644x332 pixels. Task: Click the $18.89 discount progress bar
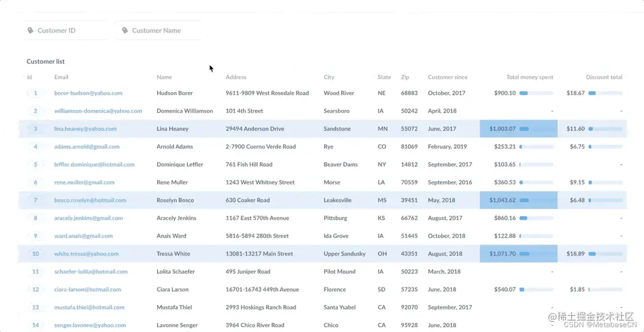(605, 254)
